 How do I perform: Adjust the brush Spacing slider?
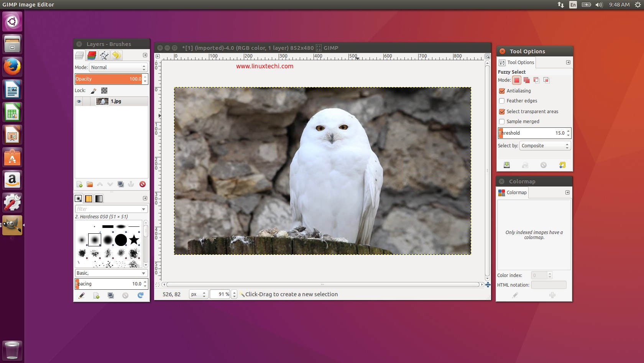[109, 284]
